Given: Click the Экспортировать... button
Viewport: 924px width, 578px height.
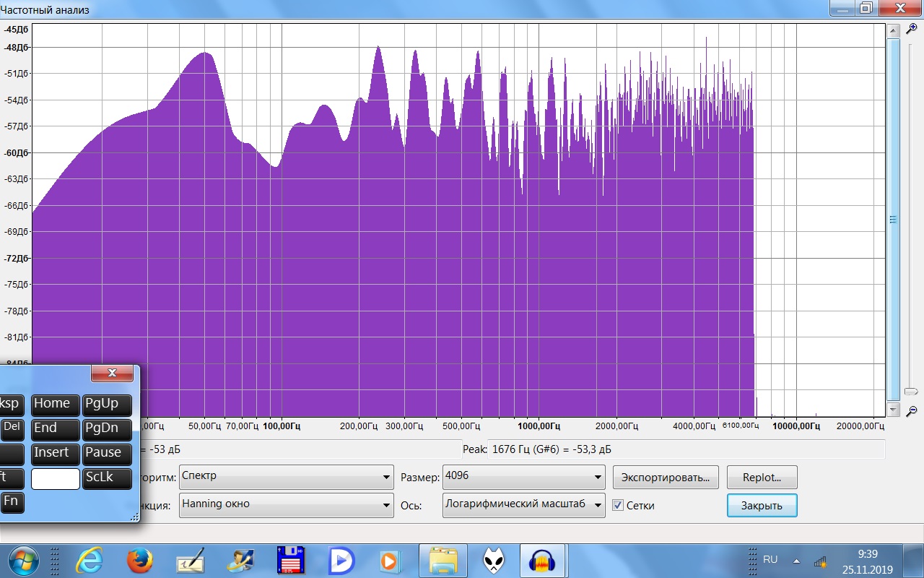Looking at the screenshot, I should pyautogui.click(x=666, y=478).
